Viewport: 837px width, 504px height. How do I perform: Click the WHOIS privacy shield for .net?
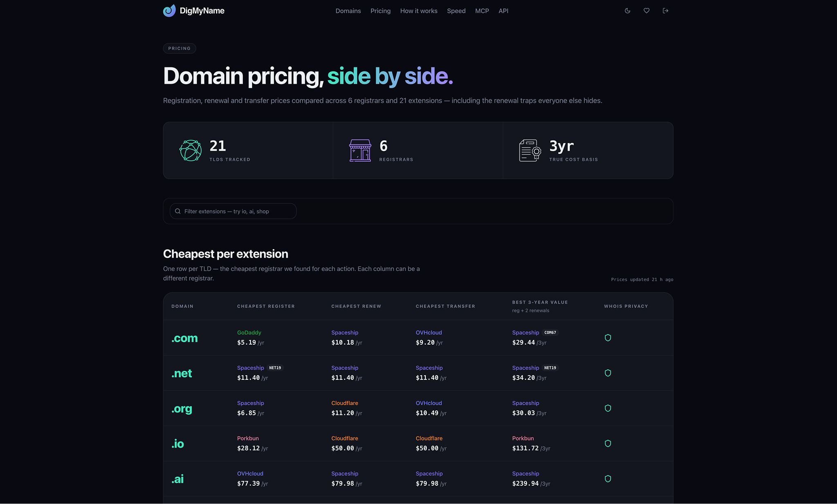pos(608,373)
